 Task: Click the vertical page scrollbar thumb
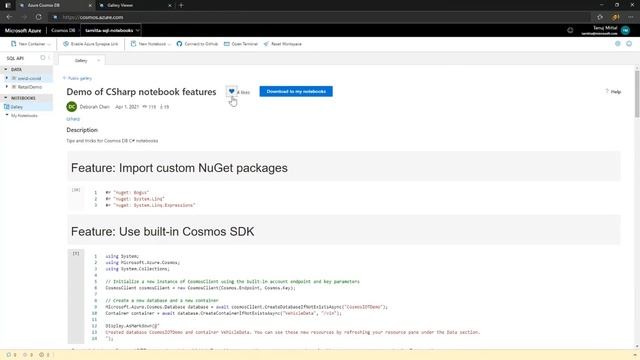(637, 93)
